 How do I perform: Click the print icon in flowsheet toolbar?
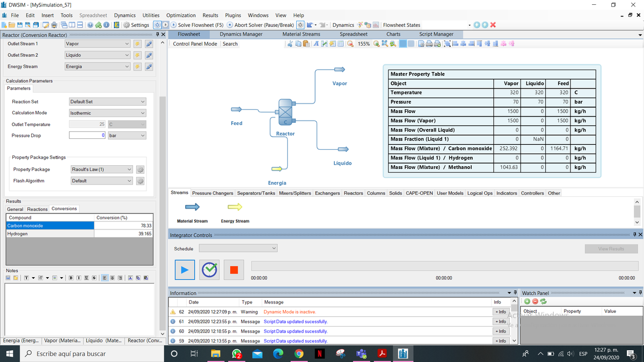tap(429, 43)
